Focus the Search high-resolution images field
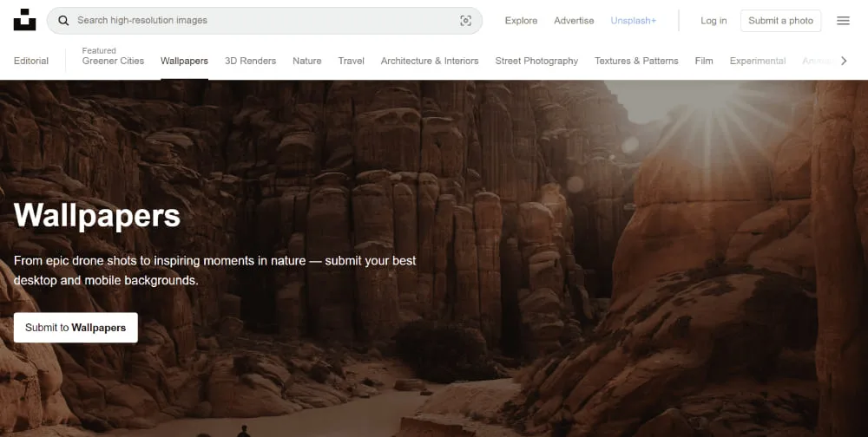Viewport: 868px width, 437px height. (265, 21)
